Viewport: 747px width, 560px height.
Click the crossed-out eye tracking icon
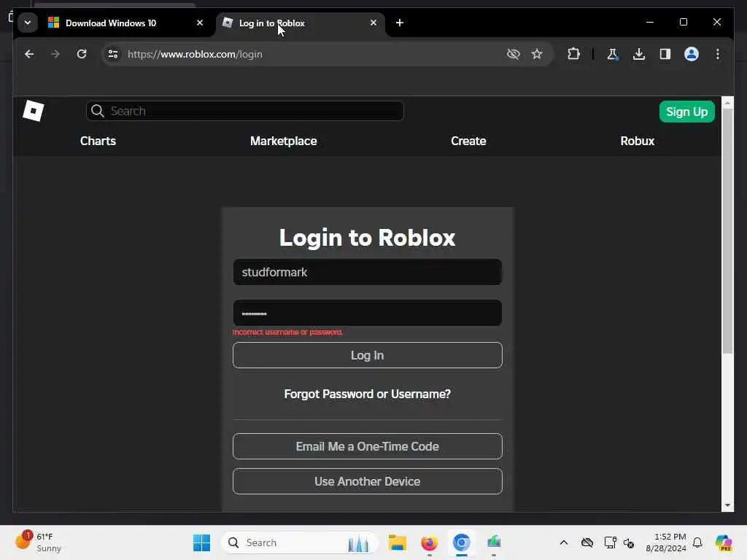[513, 54]
